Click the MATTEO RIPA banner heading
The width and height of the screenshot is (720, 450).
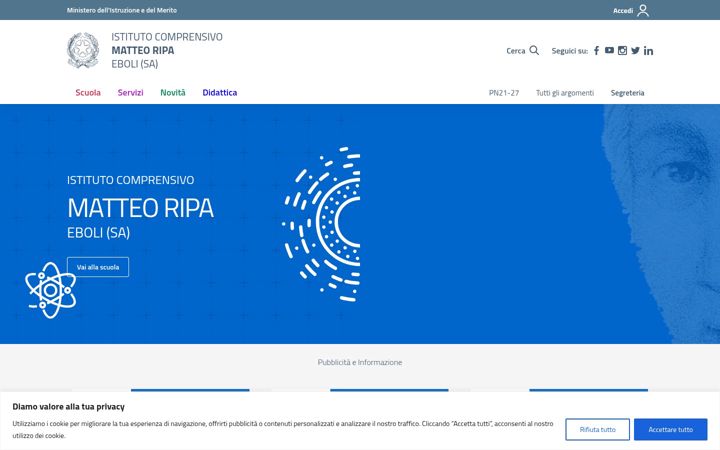point(141,208)
